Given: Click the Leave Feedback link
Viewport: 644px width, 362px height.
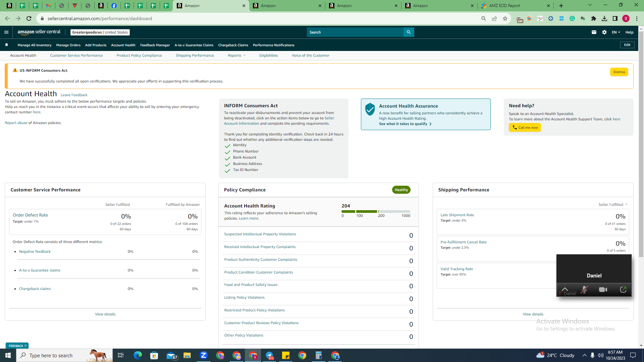Looking at the screenshot, I should pos(74,95).
